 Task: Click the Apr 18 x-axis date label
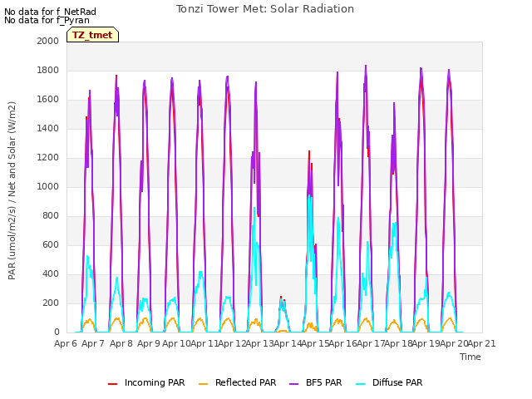pos(399,343)
